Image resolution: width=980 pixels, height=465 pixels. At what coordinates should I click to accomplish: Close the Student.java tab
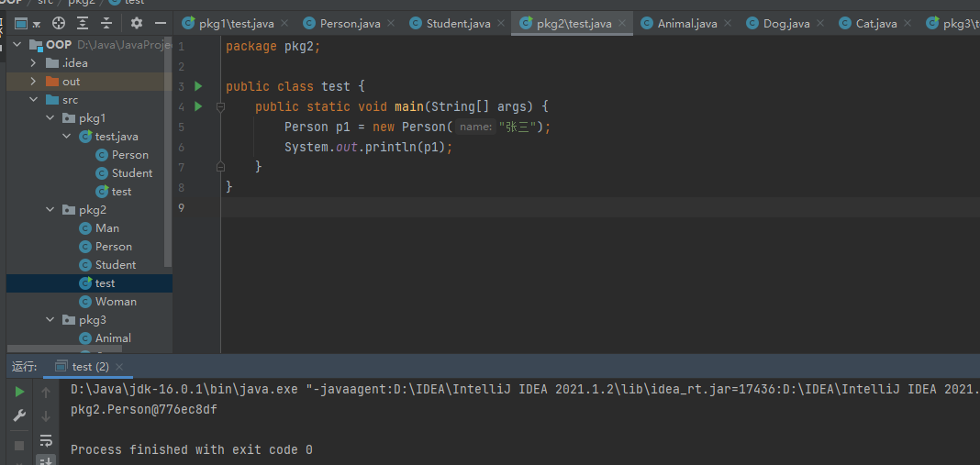coord(501,24)
